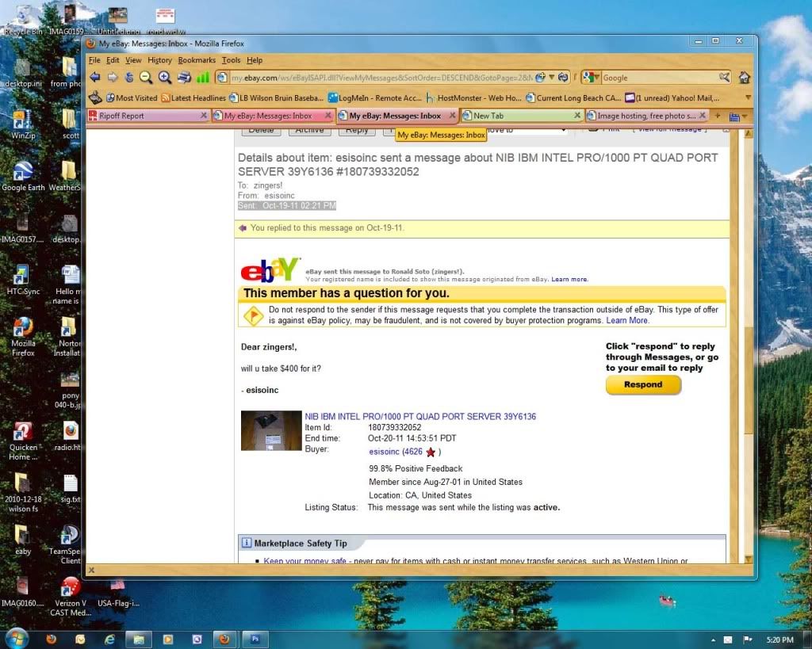Click the green signal bars toolbar icon
The width and height of the screenshot is (812, 649).
pyautogui.click(x=202, y=78)
